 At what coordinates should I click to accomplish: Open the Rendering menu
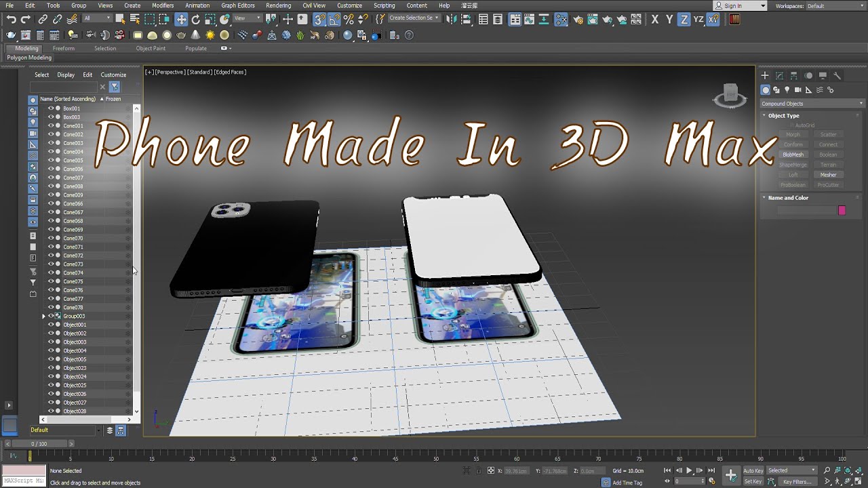tap(278, 5)
